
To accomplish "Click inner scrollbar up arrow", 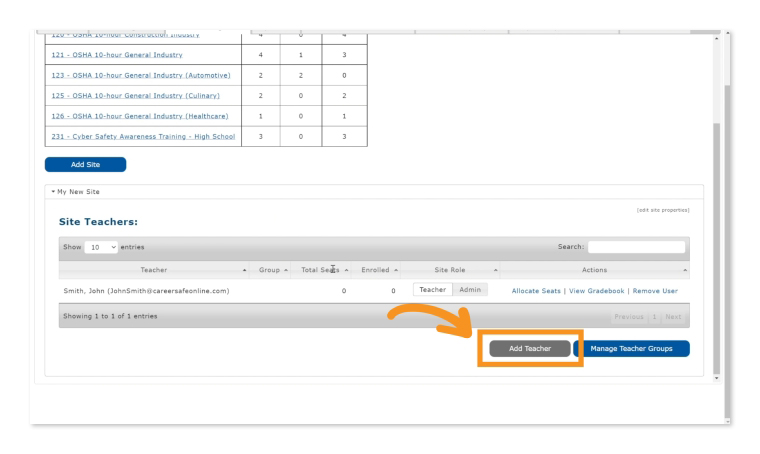I will coord(716,38).
